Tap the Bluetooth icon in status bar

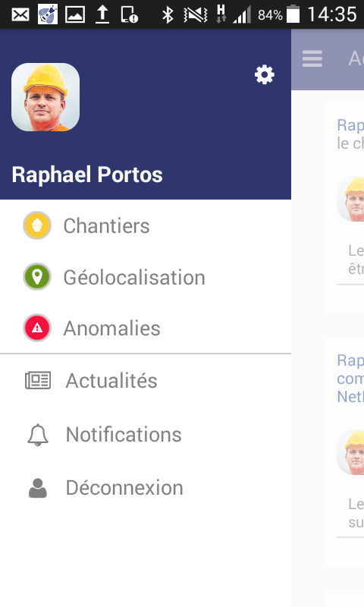168,14
